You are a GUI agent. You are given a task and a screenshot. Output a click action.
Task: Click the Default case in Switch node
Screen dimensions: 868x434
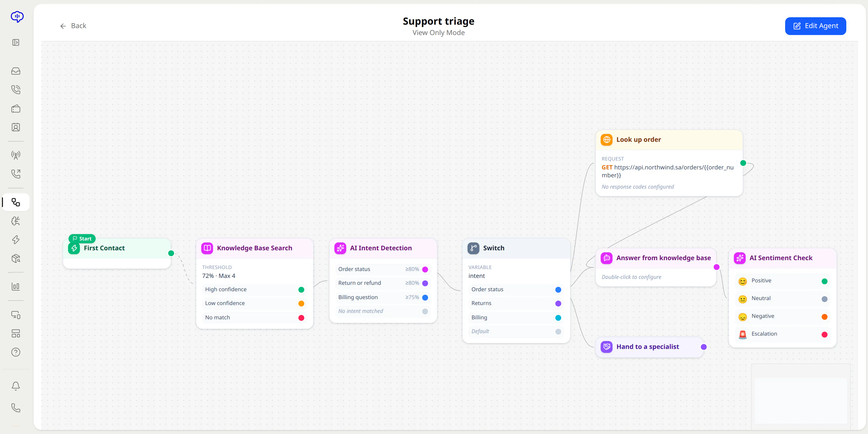(516, 332)
